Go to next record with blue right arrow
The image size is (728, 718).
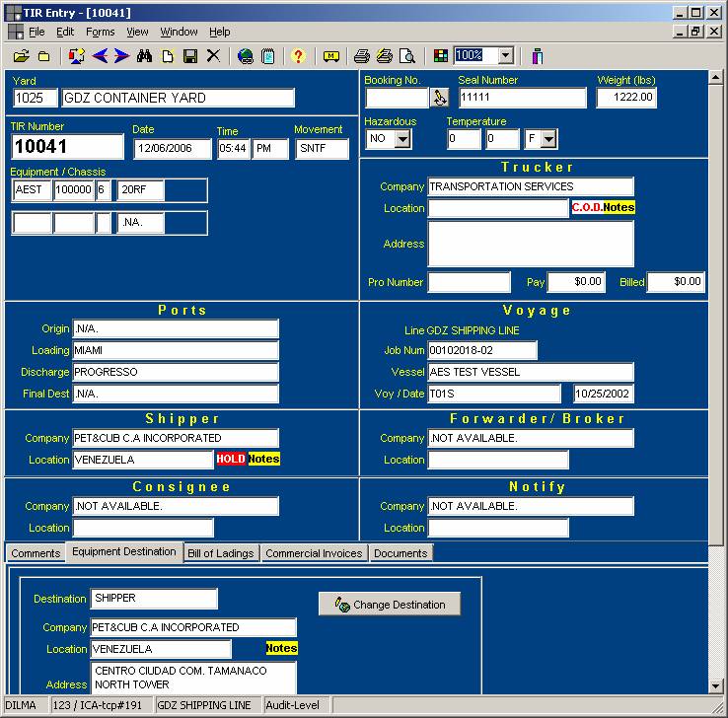tap(121, 56)
